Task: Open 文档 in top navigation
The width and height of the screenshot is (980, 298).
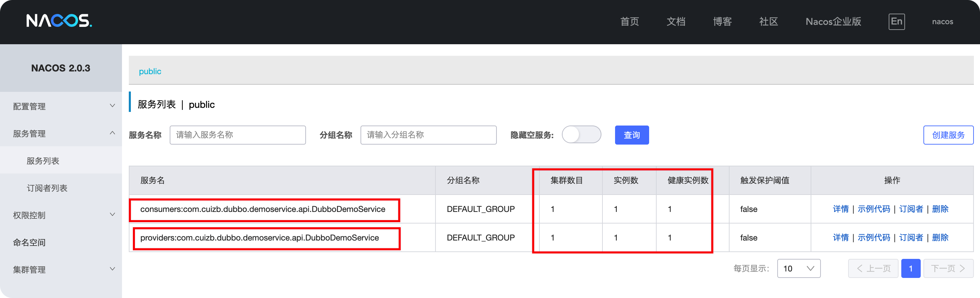Action: [x=676, y=22]
